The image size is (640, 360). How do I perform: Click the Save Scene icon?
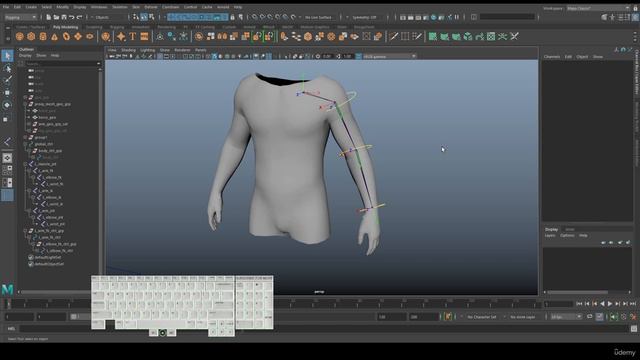pos(64,17)
